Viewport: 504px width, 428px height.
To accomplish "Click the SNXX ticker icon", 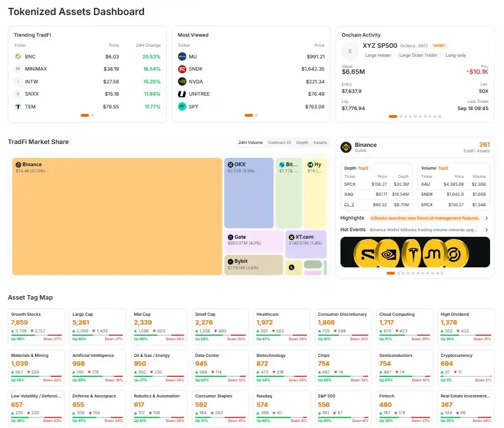I will (x=18, y=94).
